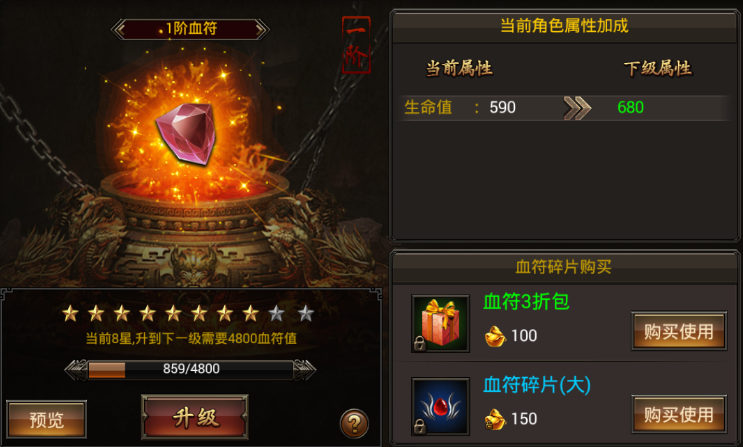Select the first gold star

pyautogui.click(x=70, y=313)
